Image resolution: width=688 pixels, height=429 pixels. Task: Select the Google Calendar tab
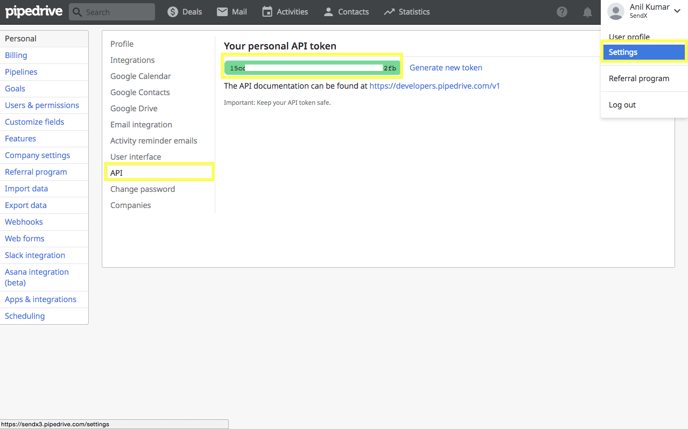coord(140,76)
